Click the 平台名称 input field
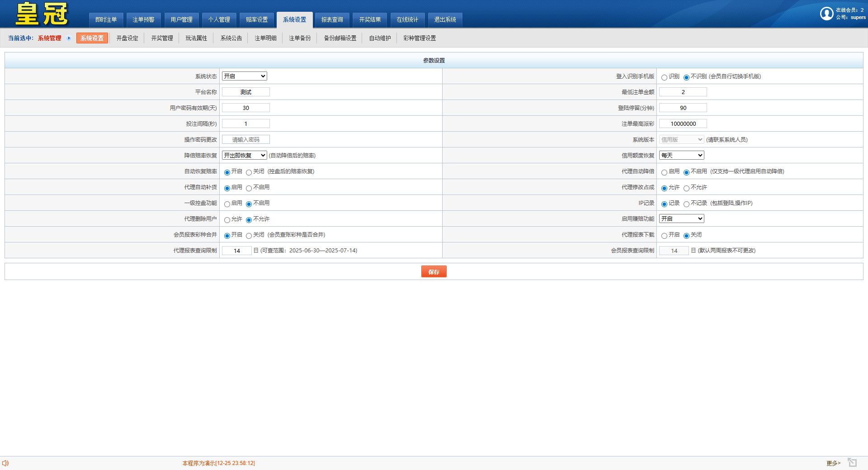Screen dimensions: 868x470 [x=246, y=92]
